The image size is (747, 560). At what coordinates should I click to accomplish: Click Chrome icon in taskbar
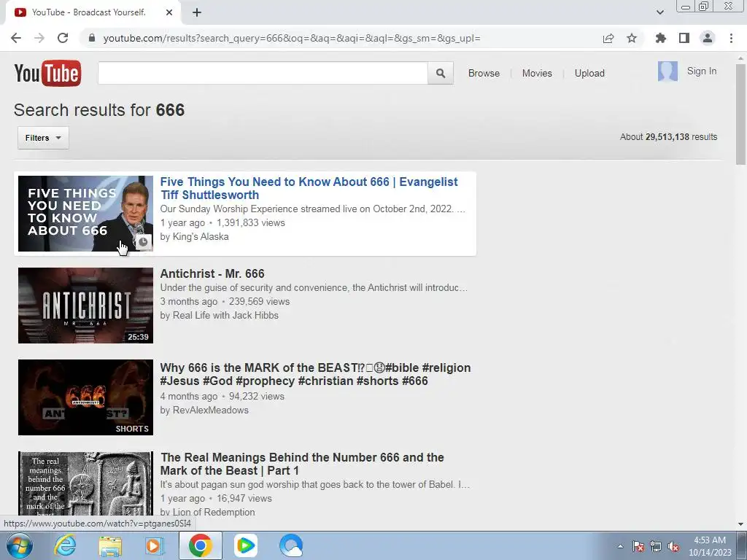click(x=201, y=545)
